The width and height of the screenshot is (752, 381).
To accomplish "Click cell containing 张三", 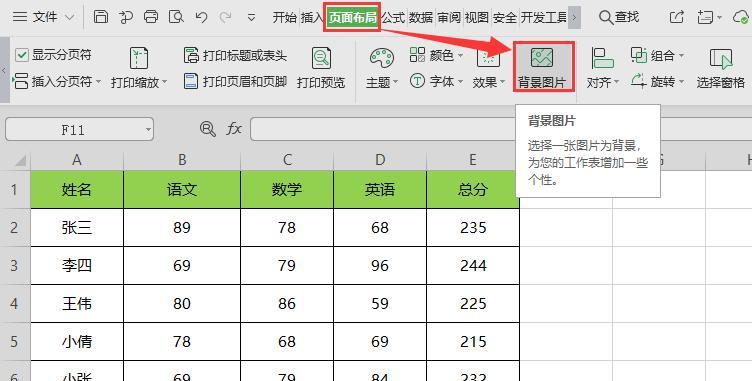I will 77,227.
